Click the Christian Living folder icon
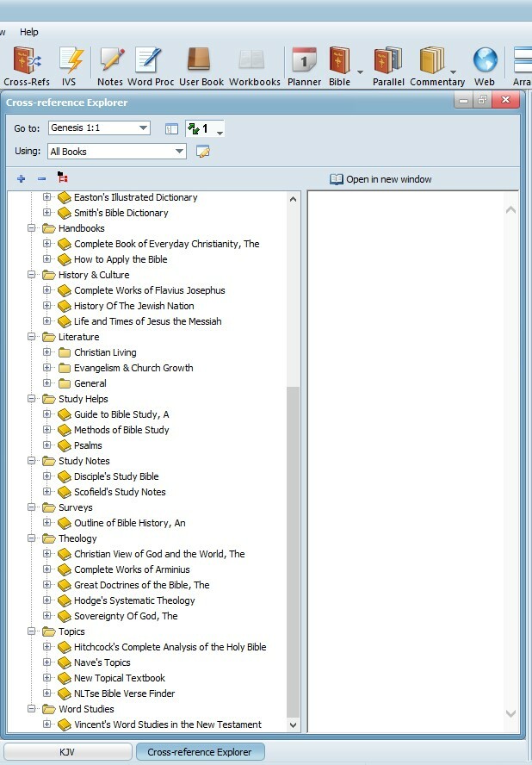The image size is (532, 765). tap(65, 352)
